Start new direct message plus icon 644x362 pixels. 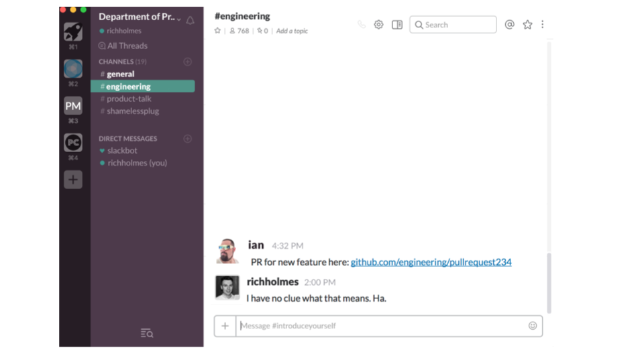pos(188,139)
